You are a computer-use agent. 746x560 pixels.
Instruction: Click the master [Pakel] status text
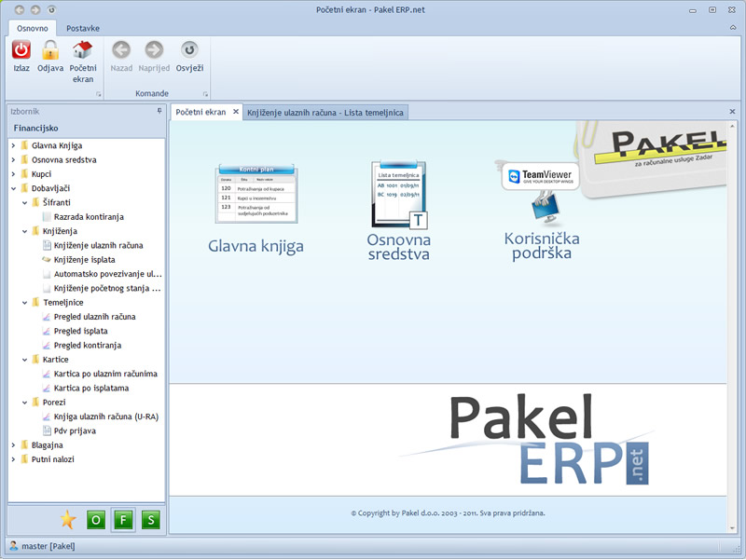pyautogui.click(x=48, y=546)
